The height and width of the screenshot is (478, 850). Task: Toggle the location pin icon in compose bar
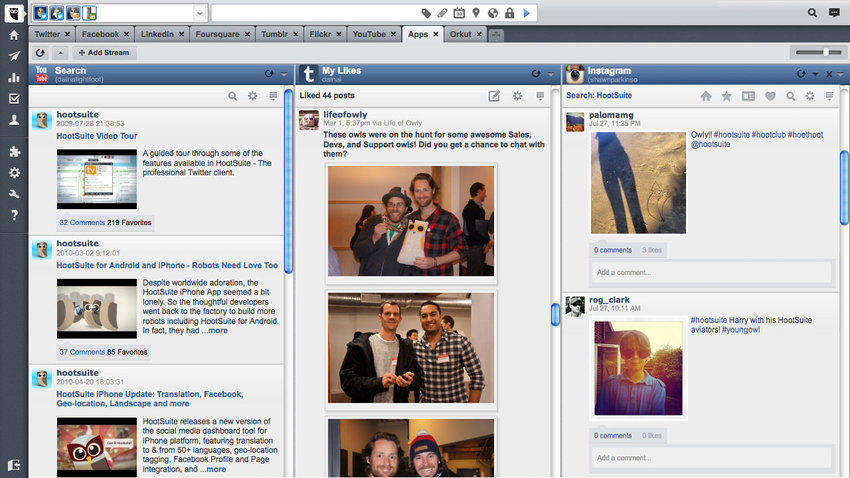click(x=476, y=13)
